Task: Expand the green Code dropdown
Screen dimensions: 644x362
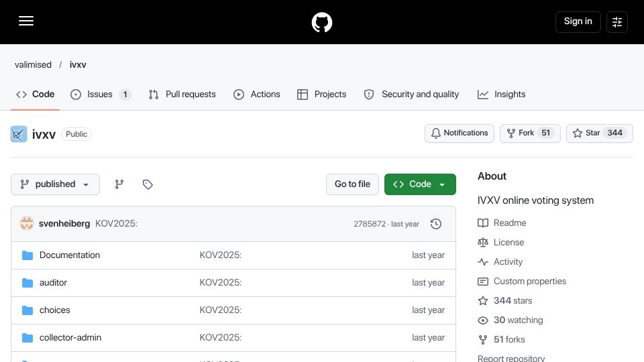Action: point(420,184)
